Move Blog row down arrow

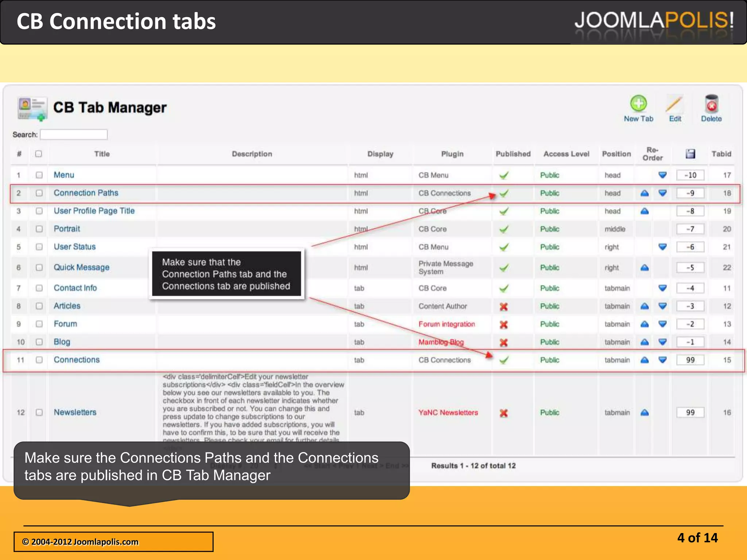click(x=663, y=342)
